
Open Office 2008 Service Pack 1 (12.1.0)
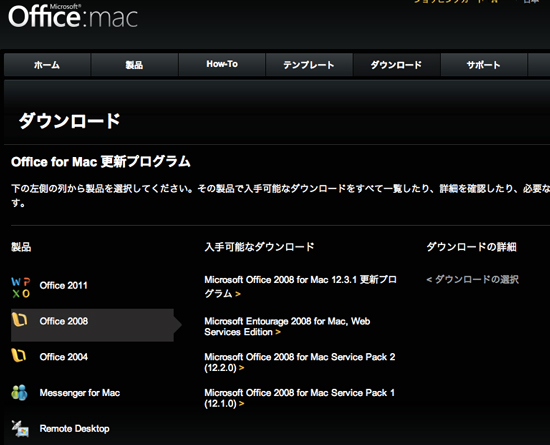300,398
